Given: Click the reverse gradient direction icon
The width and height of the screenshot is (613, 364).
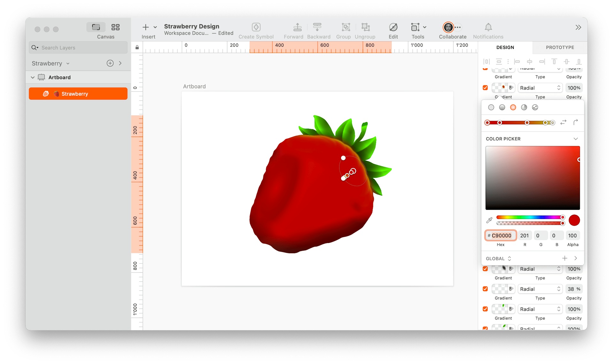Looking at the screenshot, I should 563,123.
